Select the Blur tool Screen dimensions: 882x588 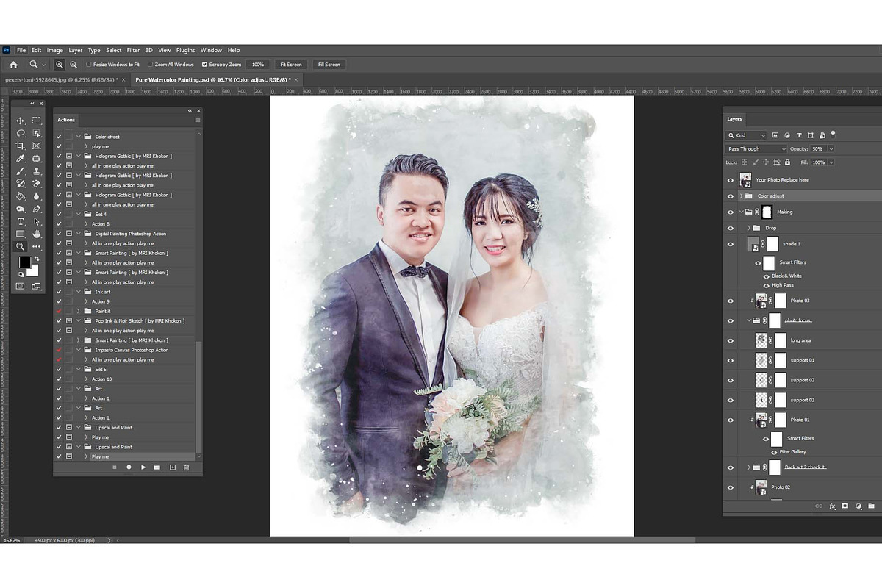tap(37, 196)
